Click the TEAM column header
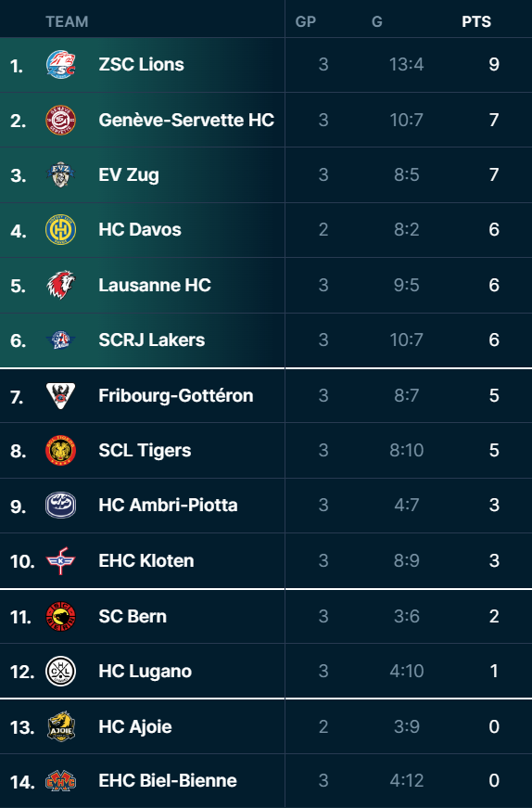 tap(67, 21)
